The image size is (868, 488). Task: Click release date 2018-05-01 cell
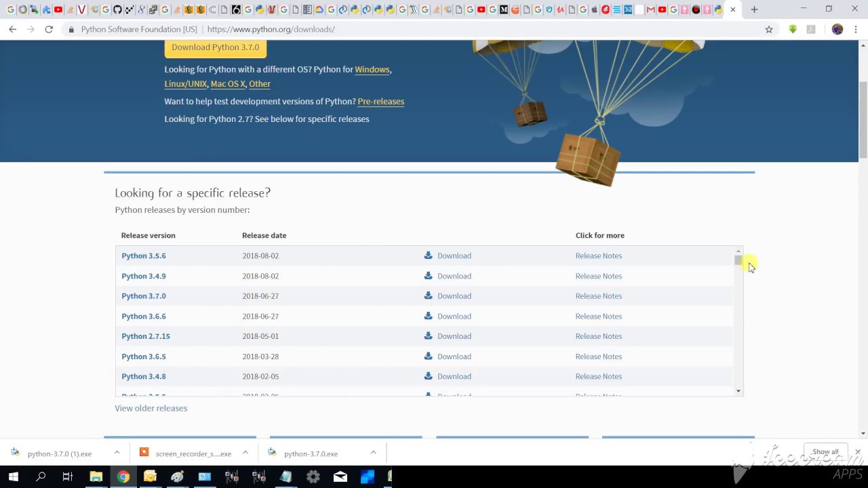[260, 336]
